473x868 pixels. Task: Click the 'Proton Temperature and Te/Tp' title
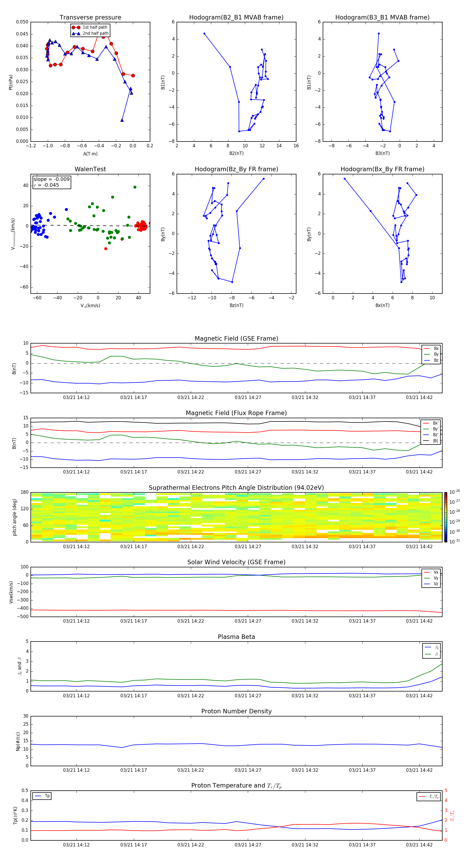(x=236, y=785)
